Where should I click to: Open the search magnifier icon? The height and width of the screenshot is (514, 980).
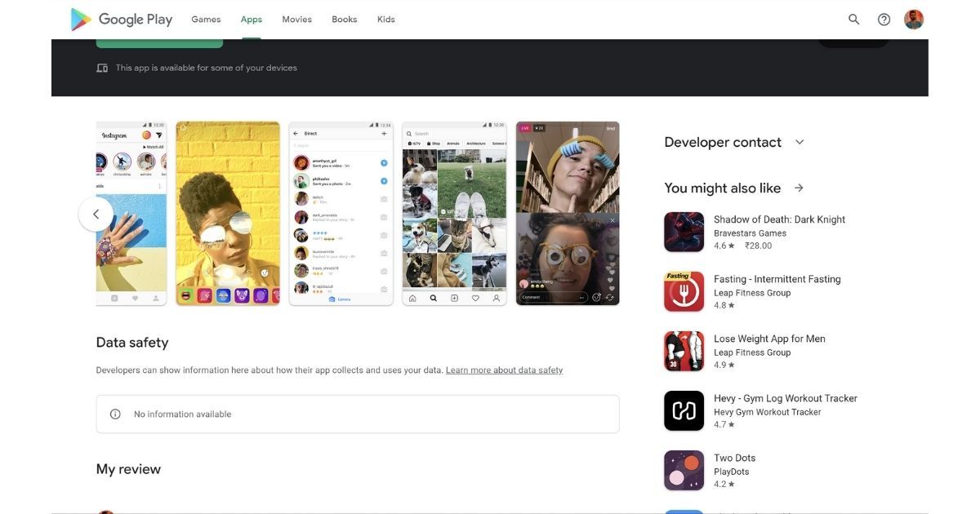click(853, 20)
